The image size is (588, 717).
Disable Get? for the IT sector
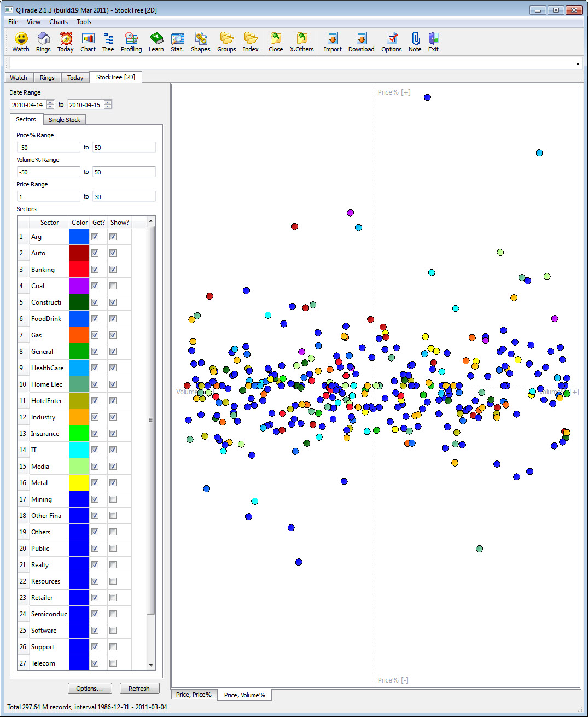(x=95, y=450)
